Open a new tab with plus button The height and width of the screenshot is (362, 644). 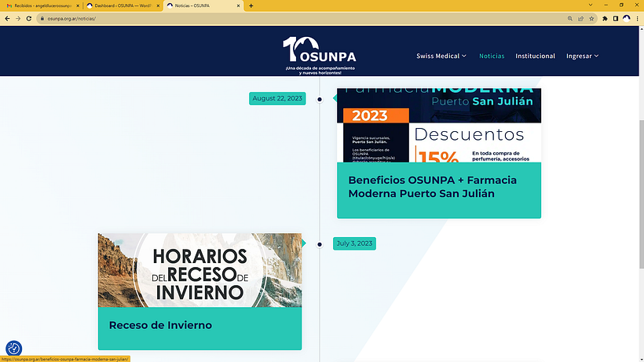251,5
